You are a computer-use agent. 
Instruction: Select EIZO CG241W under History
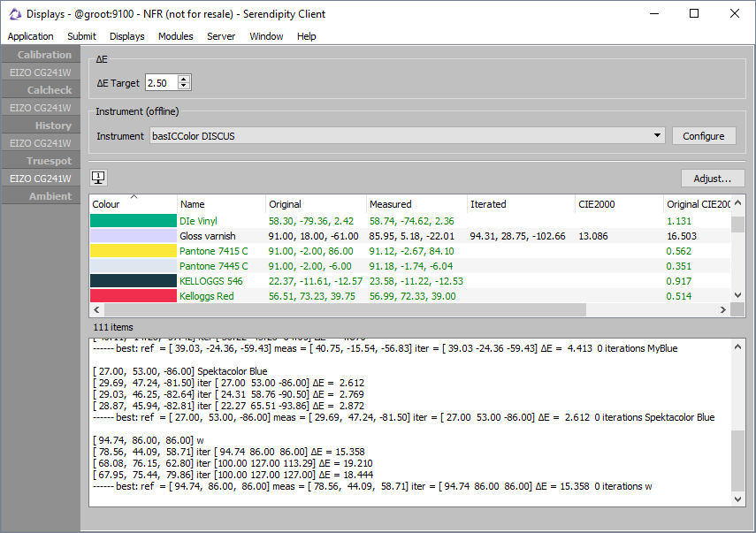(x=41, y=143)
